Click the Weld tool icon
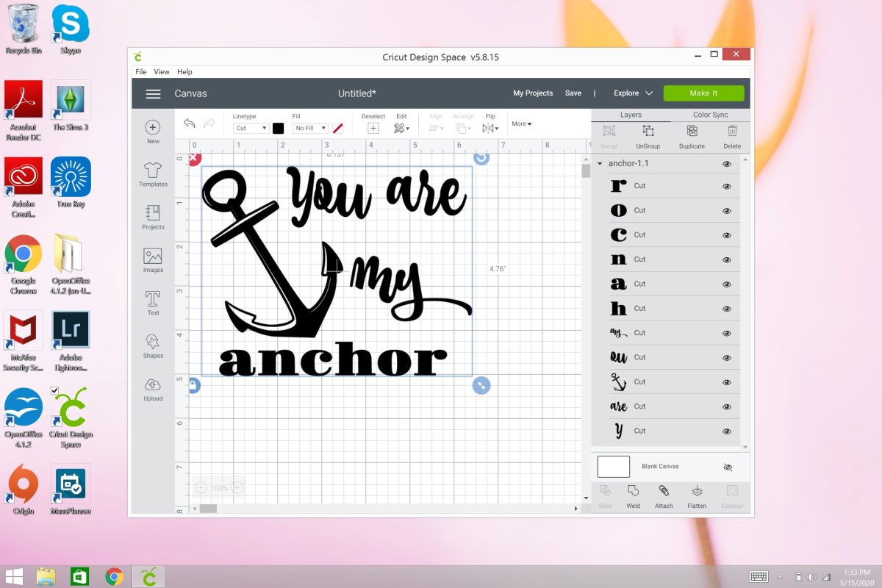This screenshot has height=588, width=882. click(x=633, y=496)
